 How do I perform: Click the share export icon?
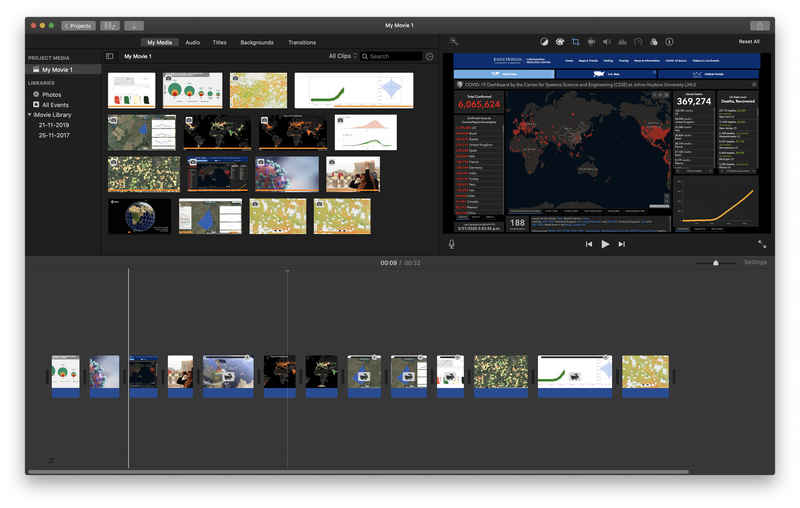pyautogui.click(x=759, y=25)
